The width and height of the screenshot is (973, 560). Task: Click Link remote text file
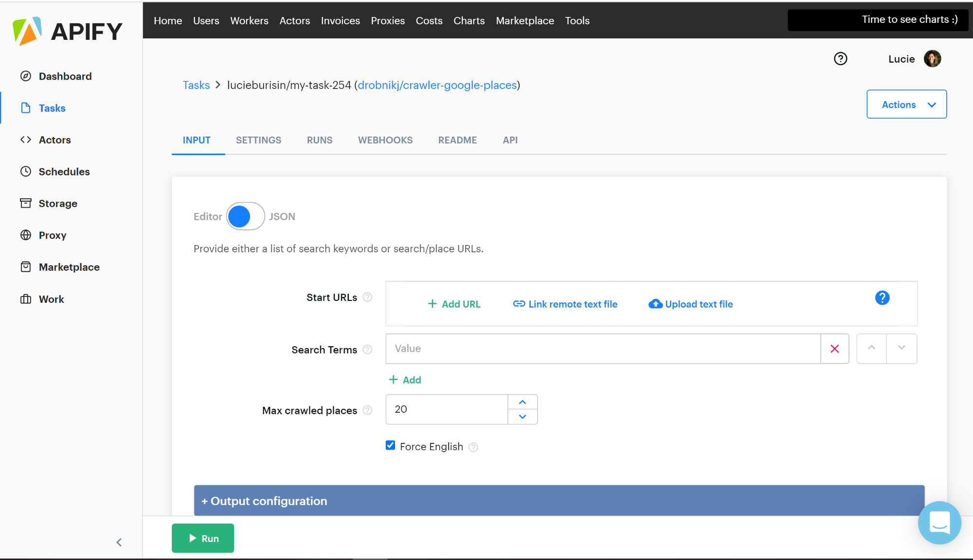point(565,304)
